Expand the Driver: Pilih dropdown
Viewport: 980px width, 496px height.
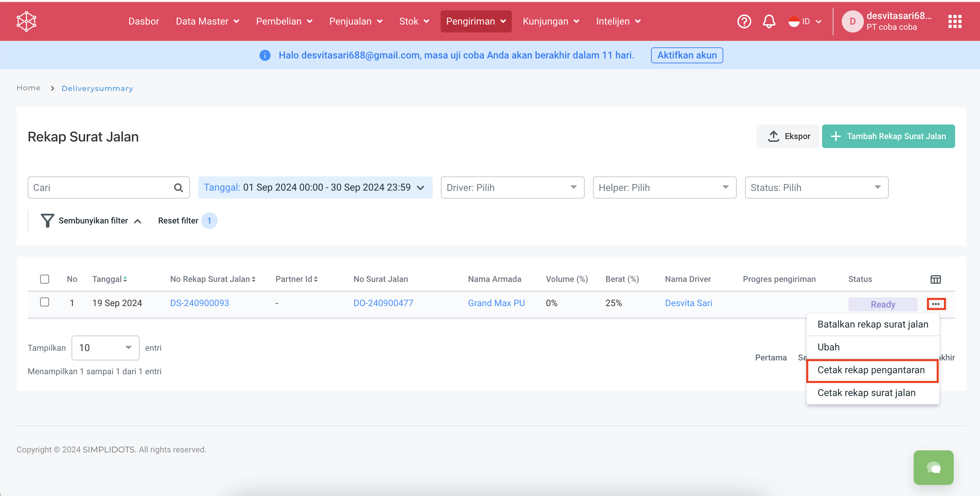pyautogui.click(x=512, y=188)
